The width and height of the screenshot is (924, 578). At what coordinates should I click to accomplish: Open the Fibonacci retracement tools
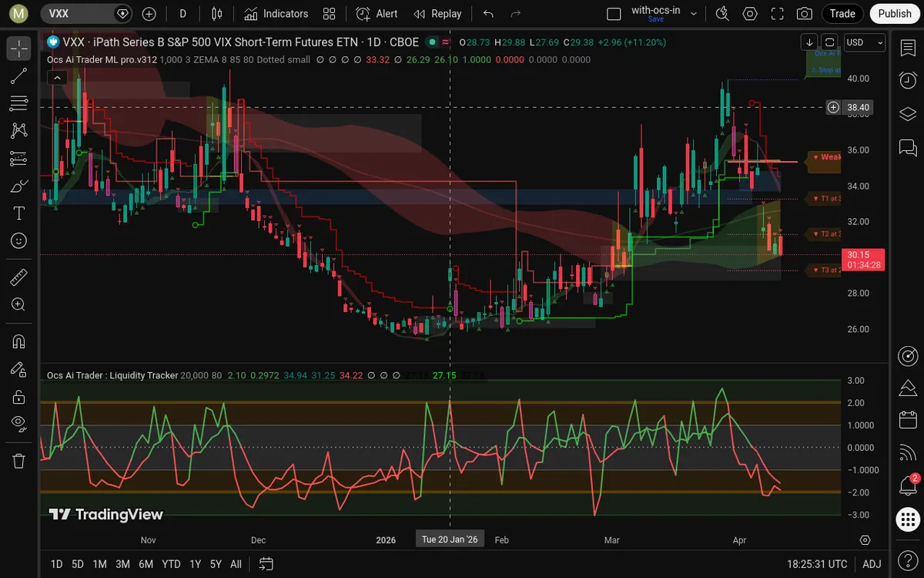point(19,103)
